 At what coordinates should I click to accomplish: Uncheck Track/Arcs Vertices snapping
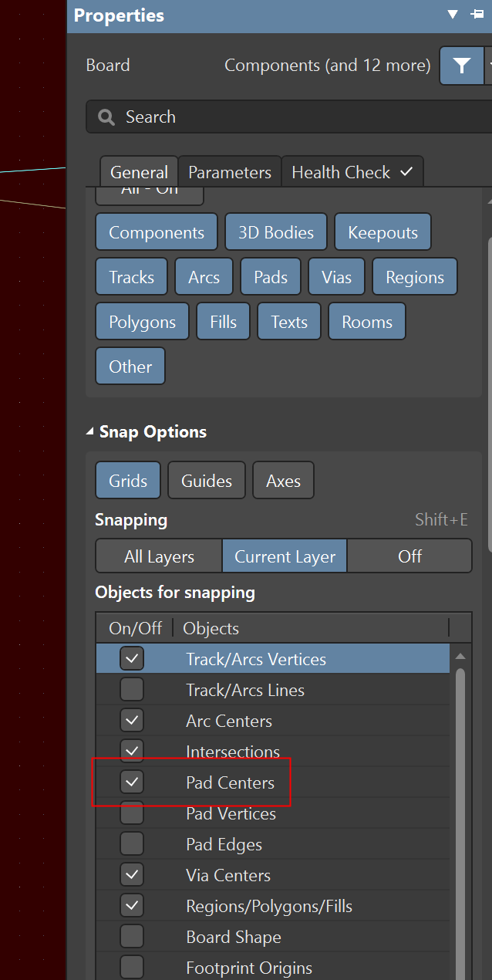coord(132,659)
